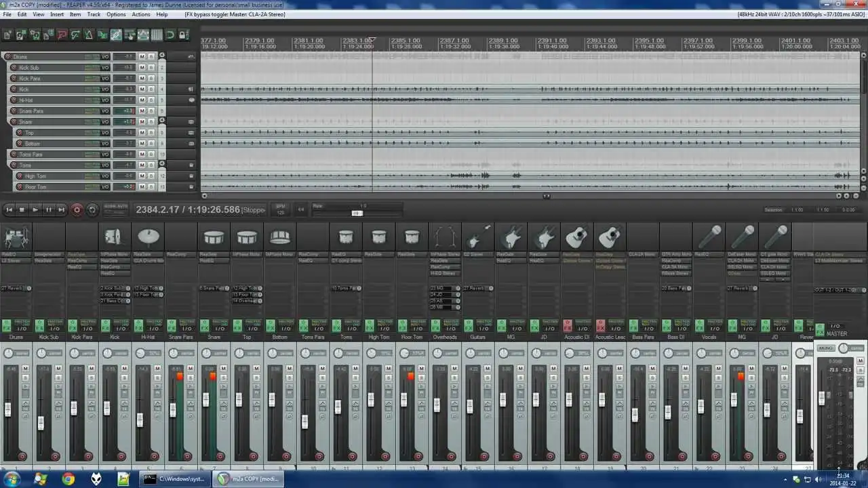
Task: Click the metronome icon in the toolbar
Action: 89,35
